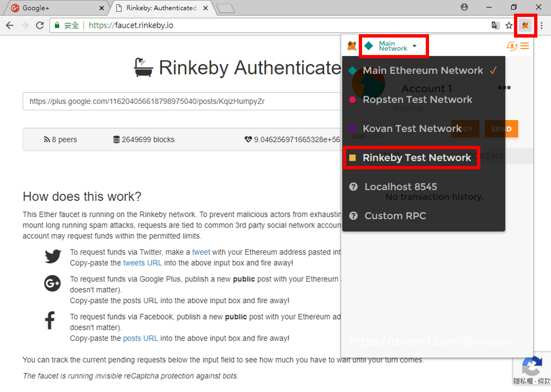The image size is (551, 392).
Task: Click the Google Plus icon in instructions
Action: coord(52,283)
